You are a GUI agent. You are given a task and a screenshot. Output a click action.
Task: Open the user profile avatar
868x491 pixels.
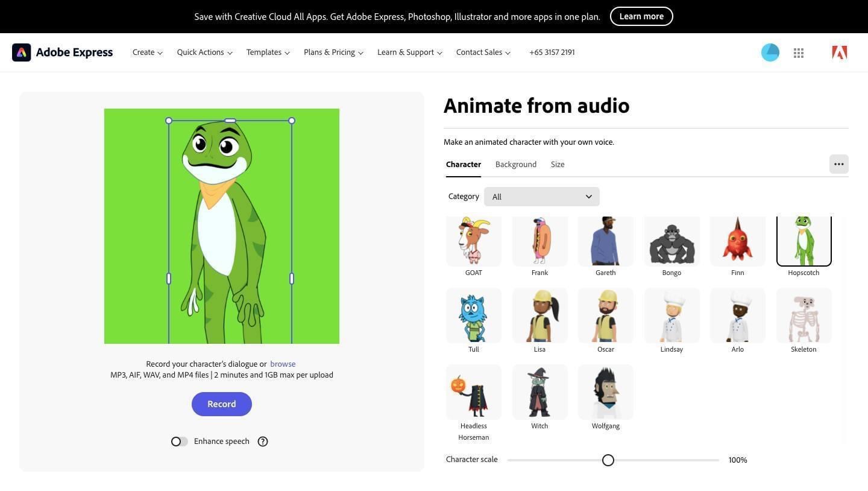(770, 52)
